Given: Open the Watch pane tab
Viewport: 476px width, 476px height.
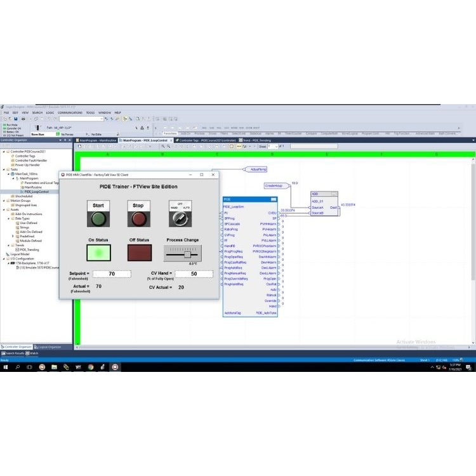Looking at the screenshot, I should coord(32,354).
